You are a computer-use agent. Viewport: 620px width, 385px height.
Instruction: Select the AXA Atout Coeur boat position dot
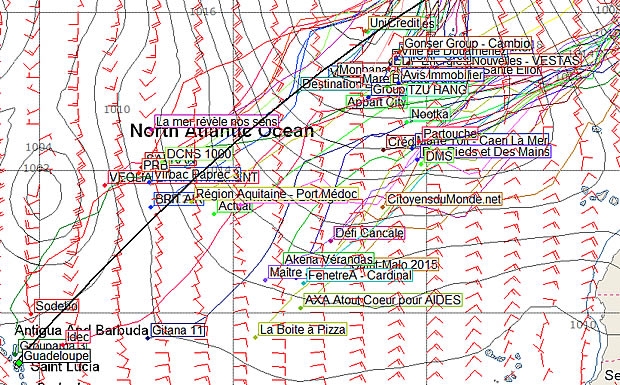point(301,308)
